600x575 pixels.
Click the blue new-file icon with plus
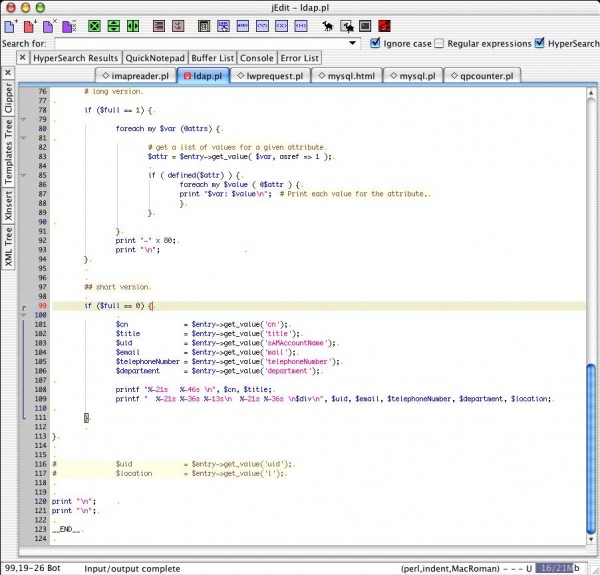point(10,26)
